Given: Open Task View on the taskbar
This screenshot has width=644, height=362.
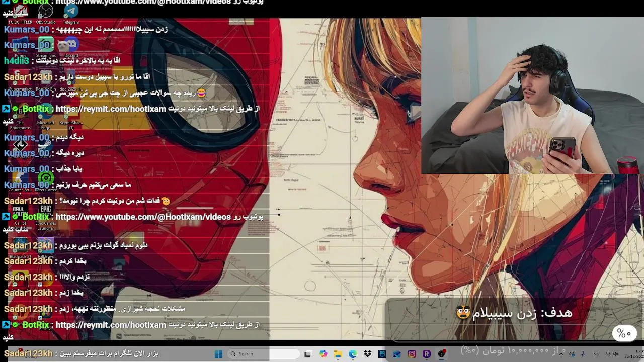Looking at the screenshot, I should pos(308,354).
